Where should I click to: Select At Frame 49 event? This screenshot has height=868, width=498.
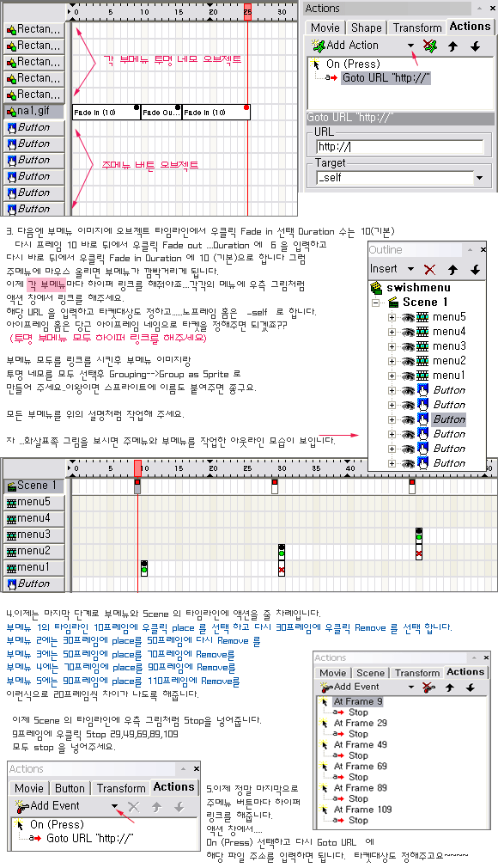[361, 744]
